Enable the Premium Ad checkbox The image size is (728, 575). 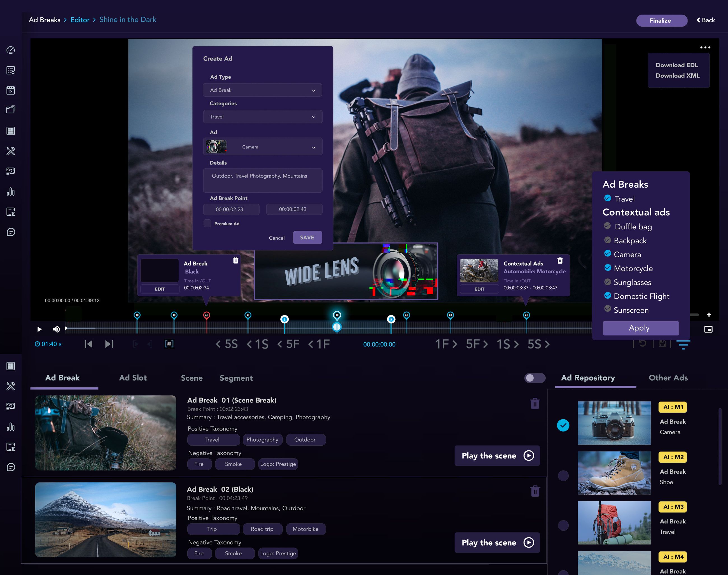point(207,223)
